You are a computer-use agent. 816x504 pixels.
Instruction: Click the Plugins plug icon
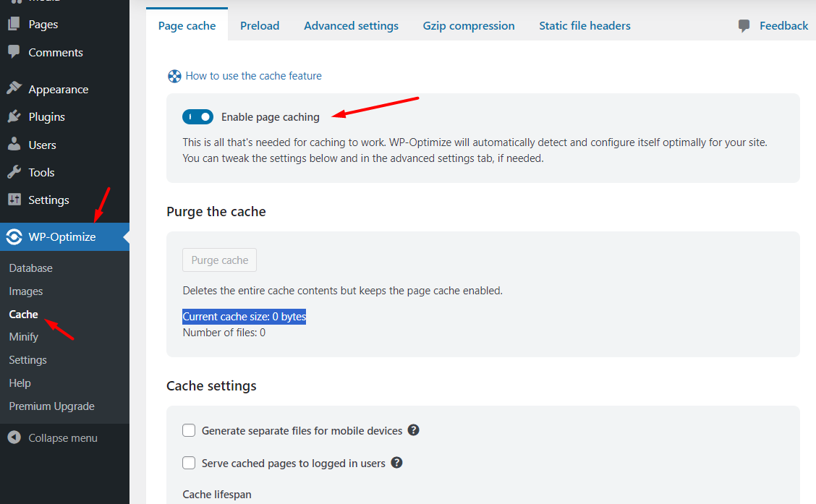pos(14,116)
